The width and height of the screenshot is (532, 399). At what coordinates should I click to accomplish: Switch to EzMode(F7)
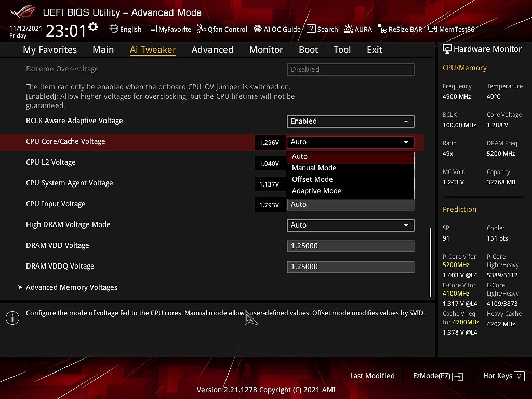point(437,376)
